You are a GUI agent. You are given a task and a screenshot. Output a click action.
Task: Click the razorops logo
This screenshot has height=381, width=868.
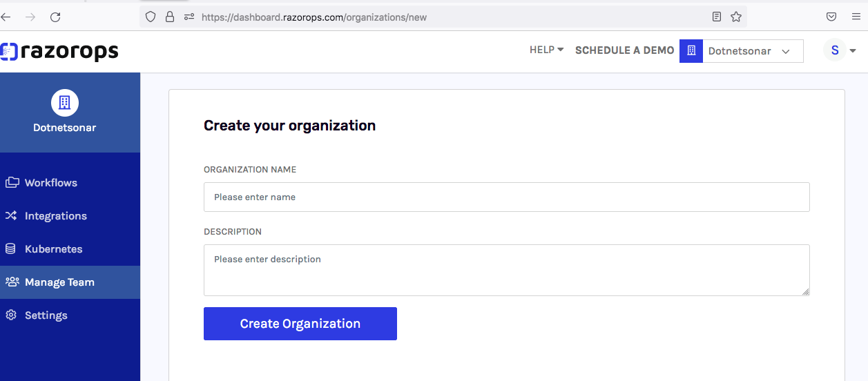tap(59, 51)
